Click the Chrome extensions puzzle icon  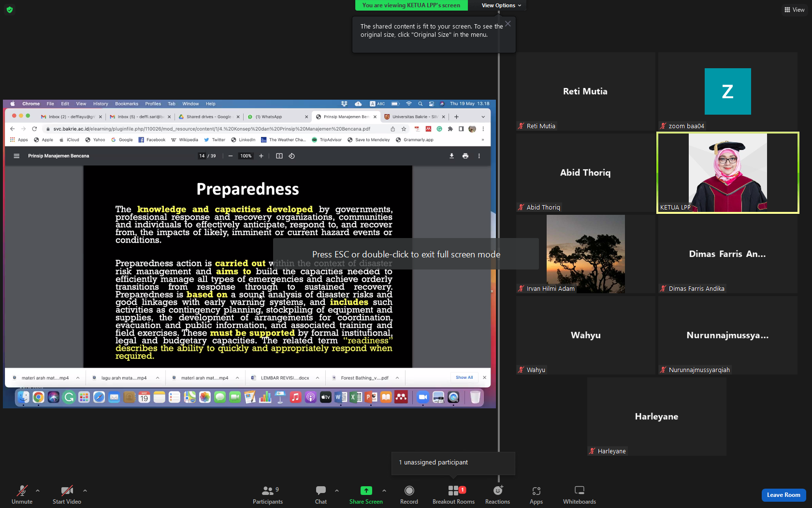click(x=450, y=129)
